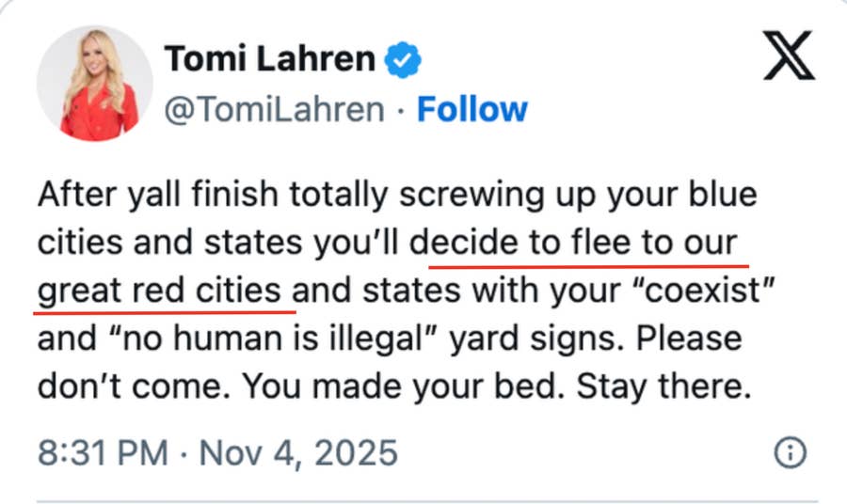This screenshot has height=504, width=847.
Task: Open Tomi Lahren's profile picture
Action: 94,84
